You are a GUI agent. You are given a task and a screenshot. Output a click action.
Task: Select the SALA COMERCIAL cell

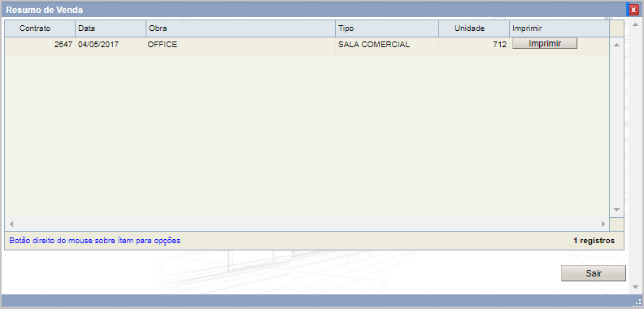(387, 45)
